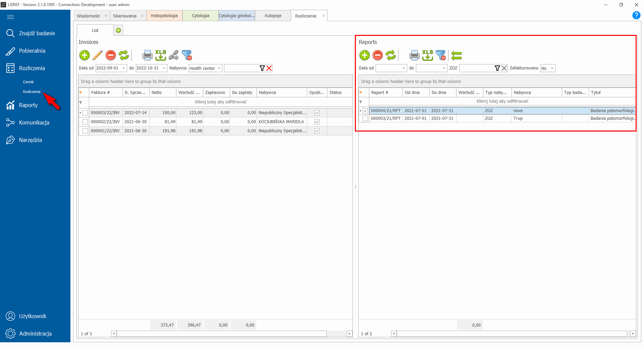Click red X to clear Nabywca filter
Viewport: 644px width, 349px height.
click(269, 68)
